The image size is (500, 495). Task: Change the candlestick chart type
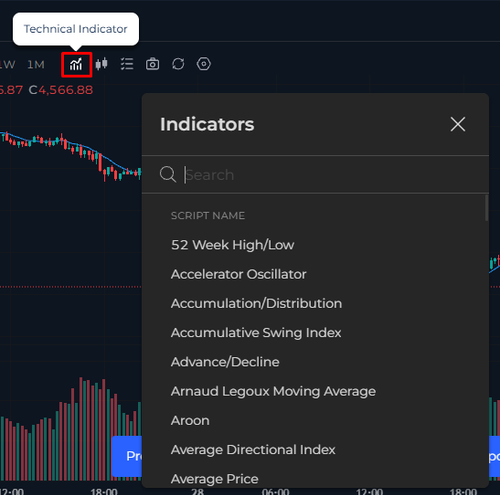coord(102,64)
